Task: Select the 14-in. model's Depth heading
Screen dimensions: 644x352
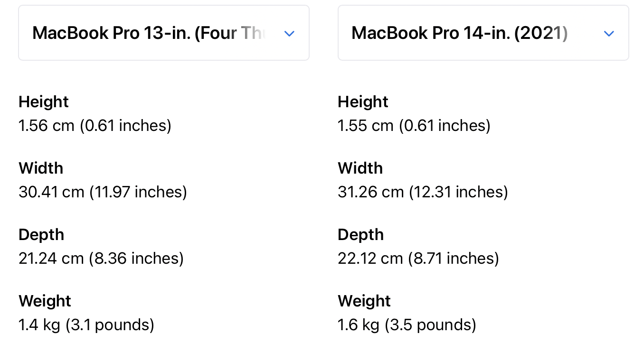Action: coord(361,235)
